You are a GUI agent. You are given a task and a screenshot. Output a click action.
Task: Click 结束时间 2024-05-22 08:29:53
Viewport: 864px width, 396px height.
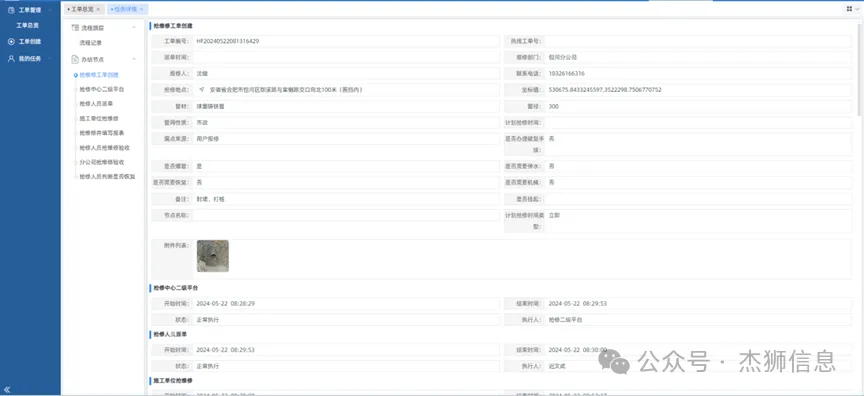click(x=577, y=303)
